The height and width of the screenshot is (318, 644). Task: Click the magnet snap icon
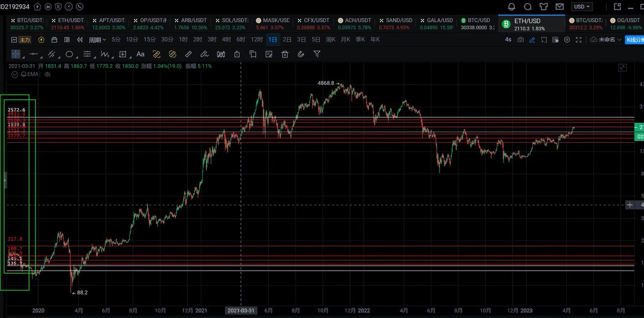pos(301,54)
